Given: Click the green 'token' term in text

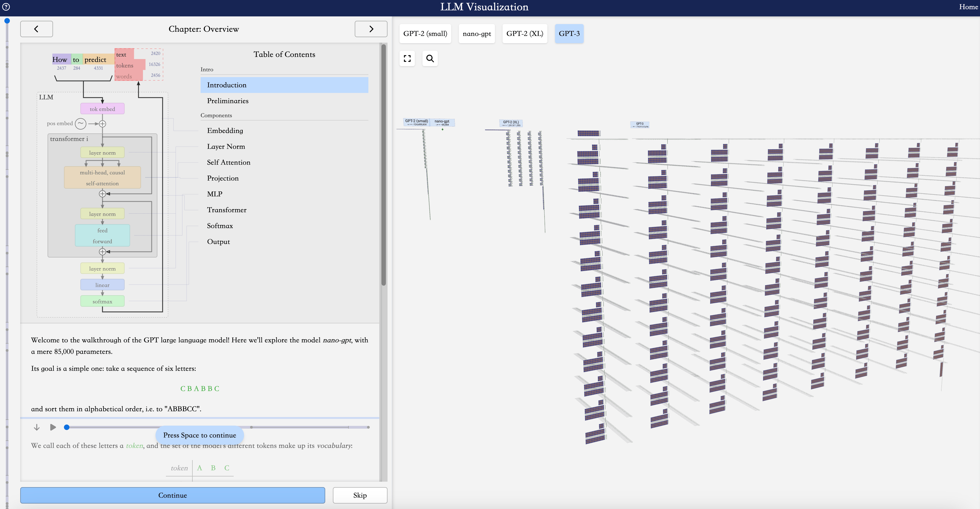Looking at the screenshot, I should [x=134, y=446].
